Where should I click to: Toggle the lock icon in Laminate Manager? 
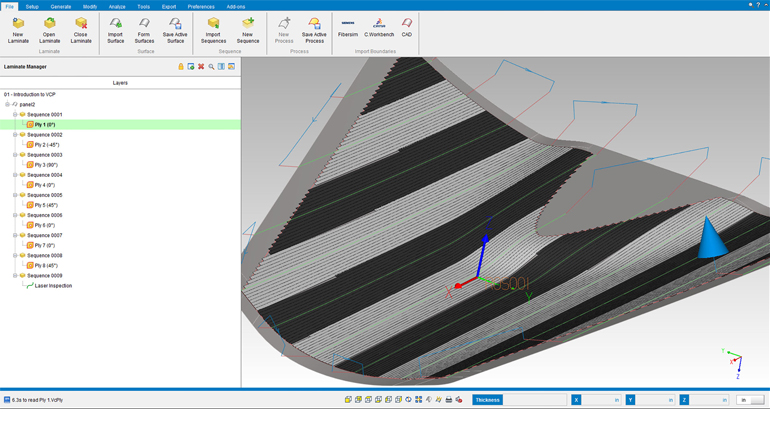click(181, 67)
